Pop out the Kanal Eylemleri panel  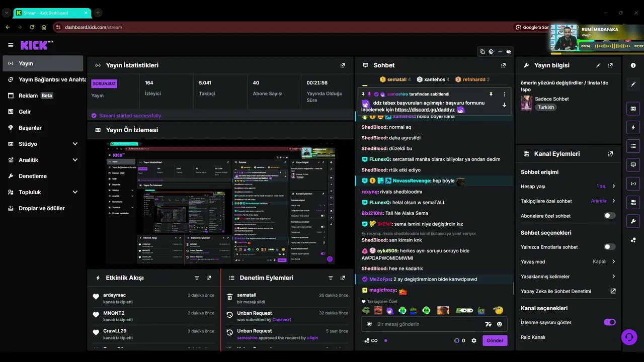(x=610, y=154)
